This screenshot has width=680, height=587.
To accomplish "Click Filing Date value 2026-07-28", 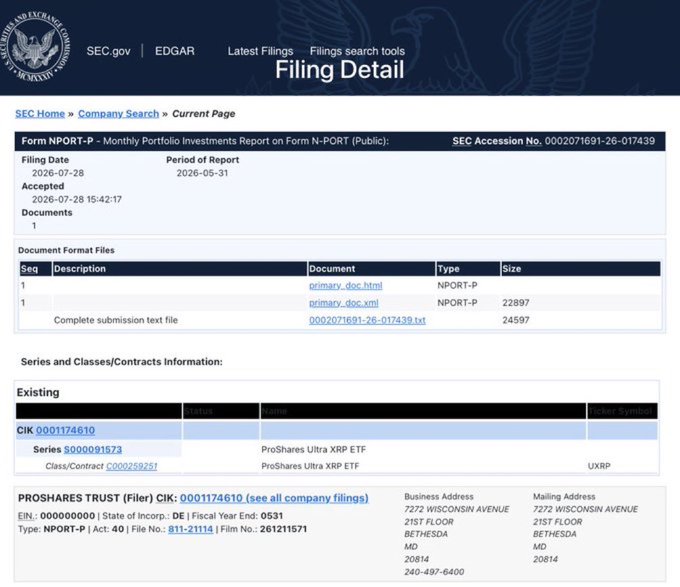I will [58, 173].
